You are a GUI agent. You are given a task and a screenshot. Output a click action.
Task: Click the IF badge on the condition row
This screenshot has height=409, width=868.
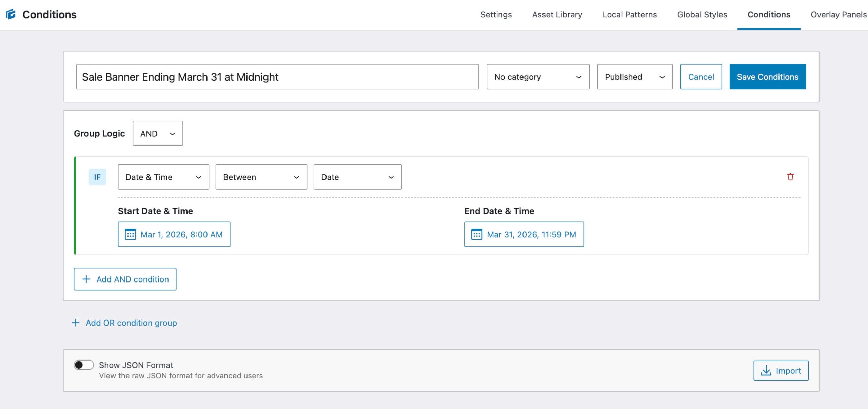click(x=97, y=177)
